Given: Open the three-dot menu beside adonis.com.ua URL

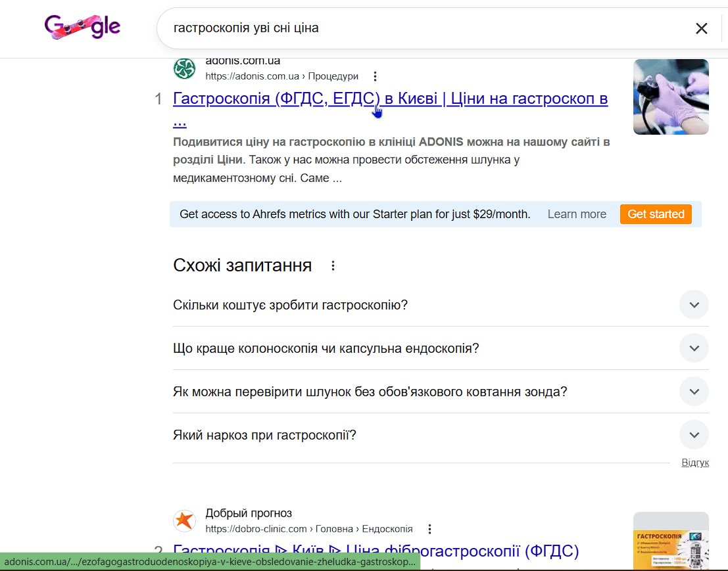Looking at the screenshot, I should (x=375, y=76).
